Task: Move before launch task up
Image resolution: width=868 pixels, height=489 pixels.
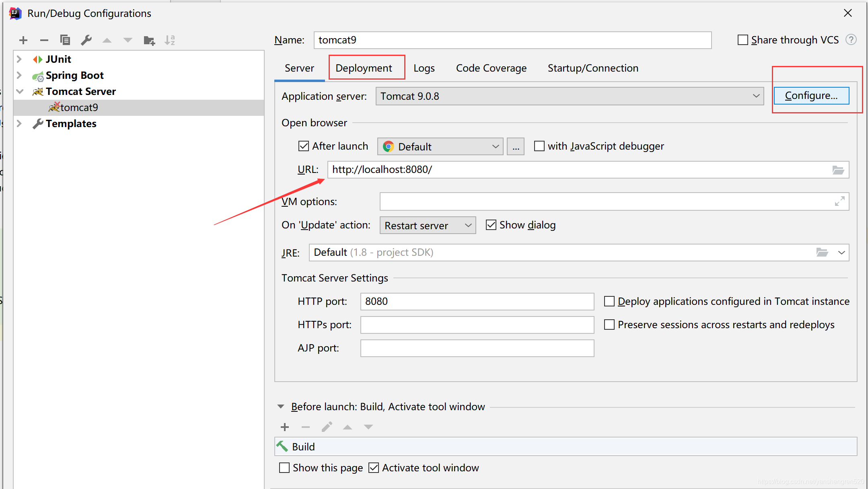Action: [x=348, y=427]
